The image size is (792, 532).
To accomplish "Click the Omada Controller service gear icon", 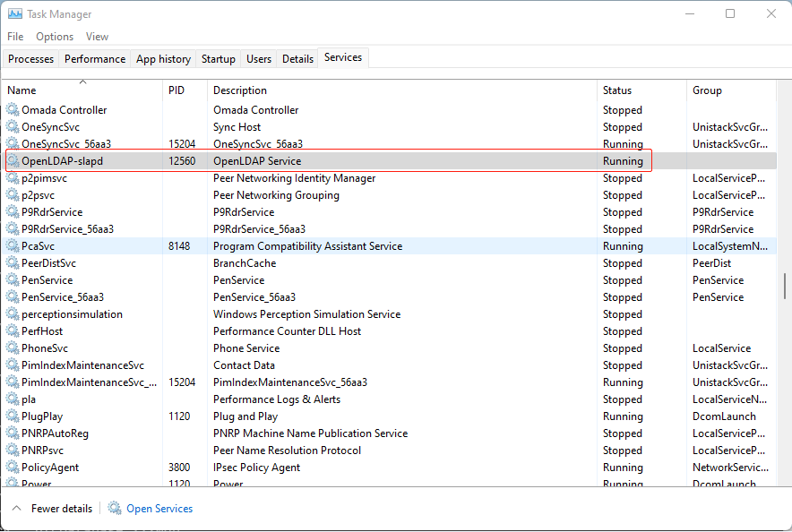I will point(13,109).
